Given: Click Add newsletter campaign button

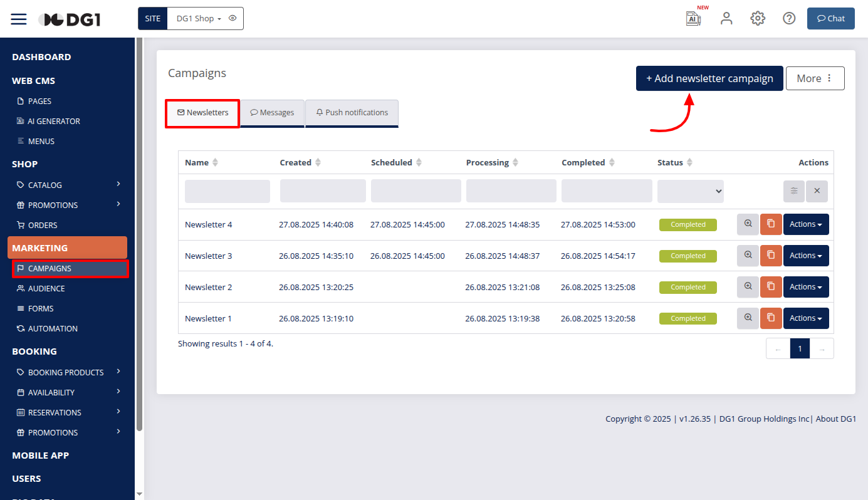Looking at the screenshot, I should pos(709,78).
